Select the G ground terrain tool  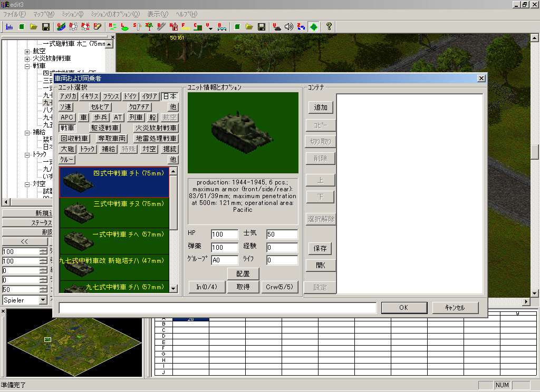(61, 27)
